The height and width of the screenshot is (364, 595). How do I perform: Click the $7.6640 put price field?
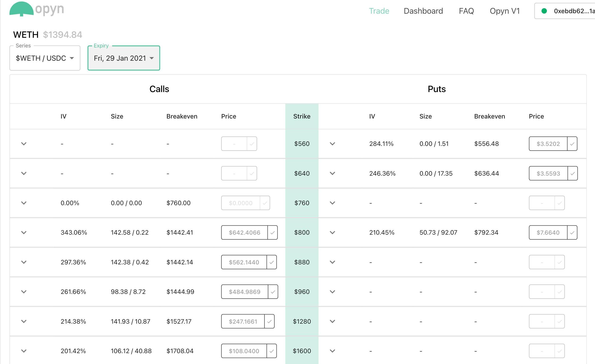[548, 233]
